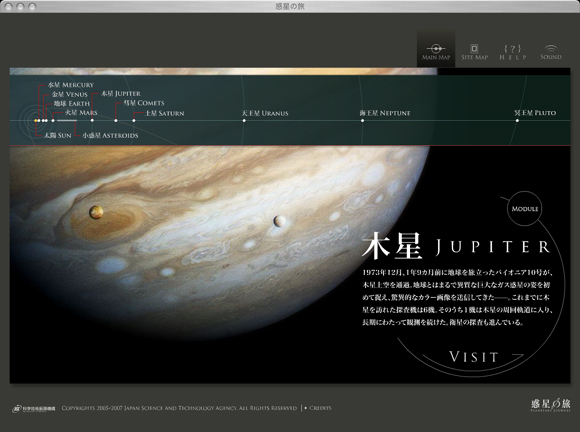Click the moon over the Great Red Spot

pyautogui.click(x=96, y=212)
